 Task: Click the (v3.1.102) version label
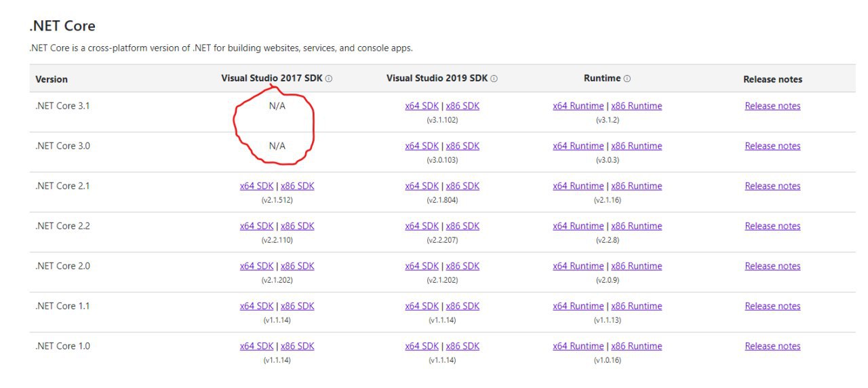click(x=442, y=120)
